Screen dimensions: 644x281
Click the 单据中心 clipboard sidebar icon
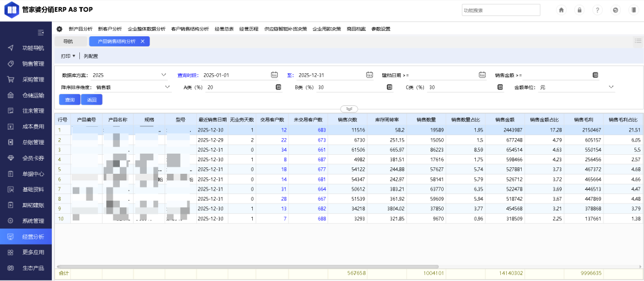[x=11, y=174]
